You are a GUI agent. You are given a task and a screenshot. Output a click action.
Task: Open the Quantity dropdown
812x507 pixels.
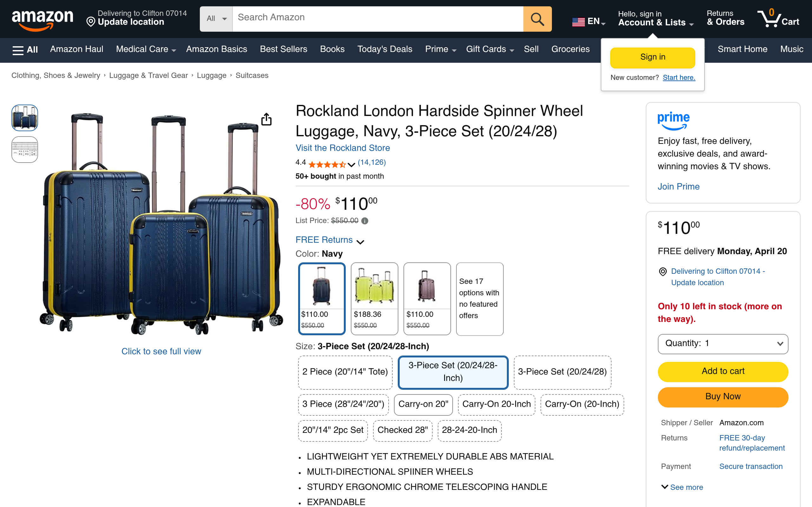(723, 344)
